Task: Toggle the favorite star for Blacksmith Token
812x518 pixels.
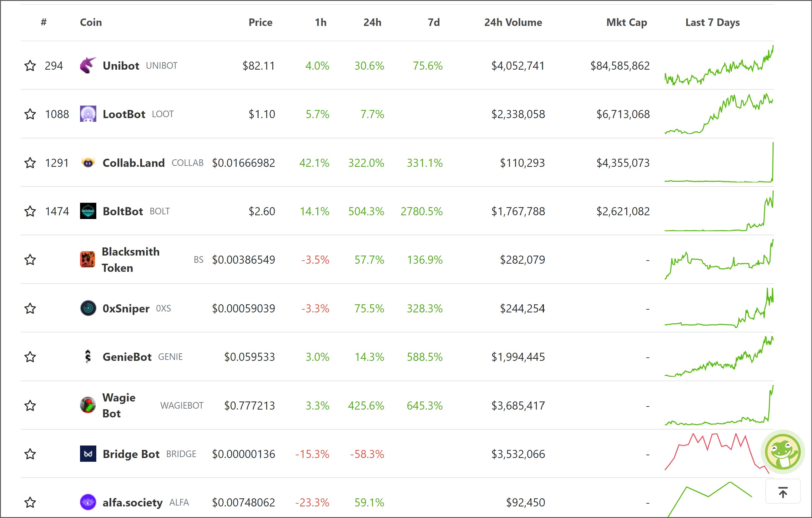Action: 30,260
